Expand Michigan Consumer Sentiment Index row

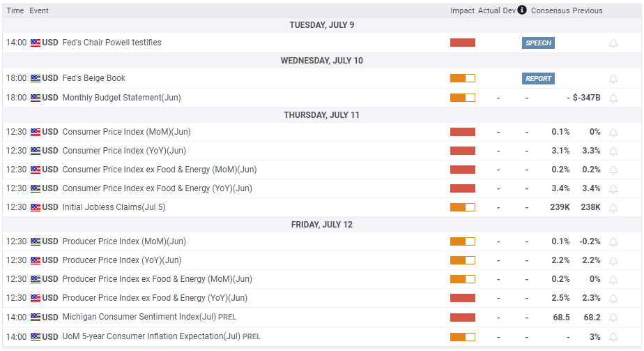coord(139,318)
